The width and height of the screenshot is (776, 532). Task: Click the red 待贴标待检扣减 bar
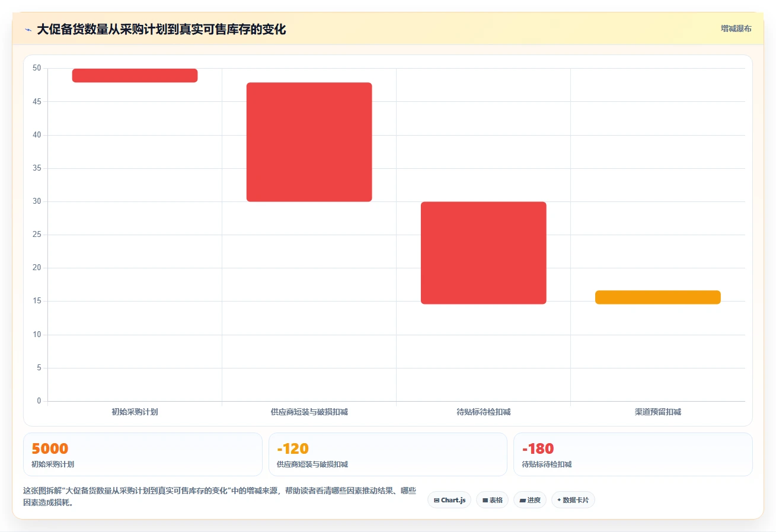[x=483, y=253]
